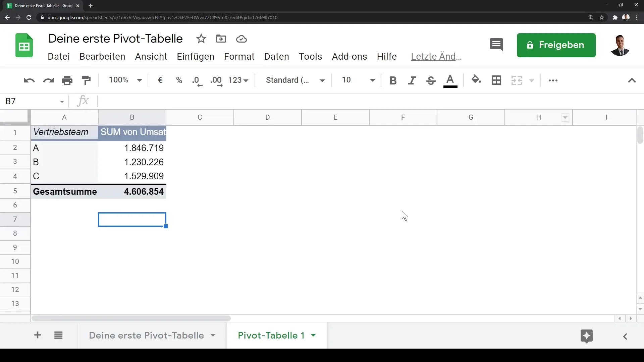Image resolution: width=644 pixels, height=362 pixels.
Task: Open the fill color bucket
Action: (476, 80)
